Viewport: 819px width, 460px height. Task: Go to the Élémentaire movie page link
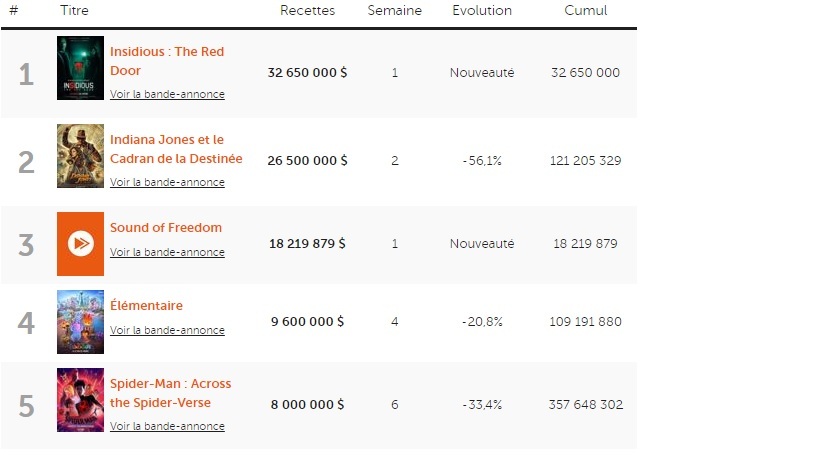point(146,306)
